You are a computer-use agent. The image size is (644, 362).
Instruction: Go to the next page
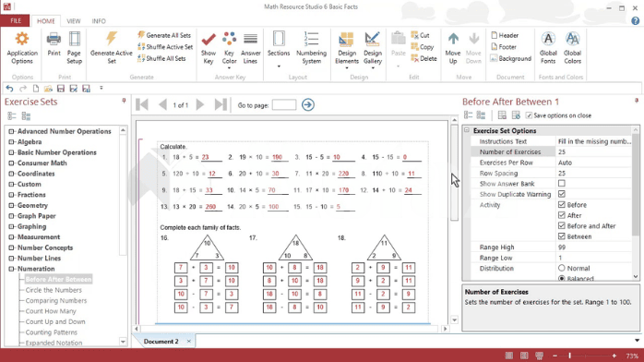(x=200, y=104)
